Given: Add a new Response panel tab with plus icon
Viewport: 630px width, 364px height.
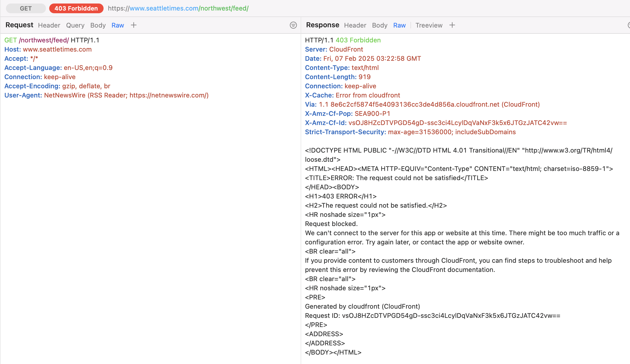Looking at the screenshot, I should (x=452, y=25).
